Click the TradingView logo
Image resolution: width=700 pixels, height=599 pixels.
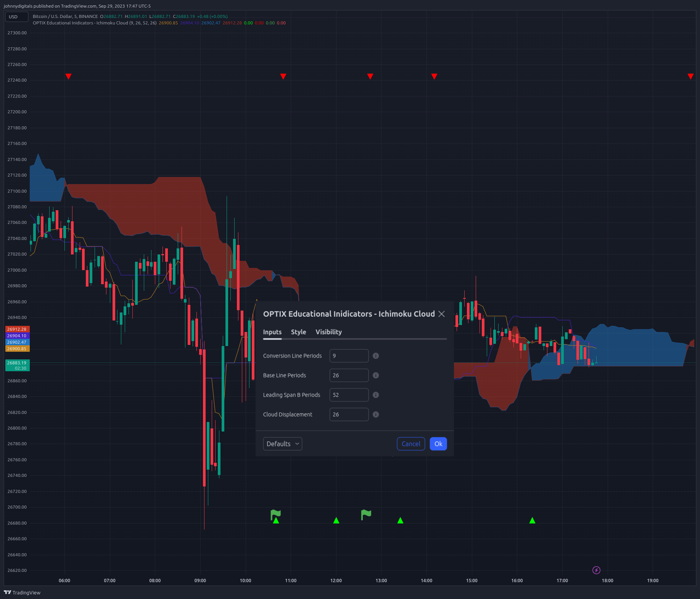point(22,593)
